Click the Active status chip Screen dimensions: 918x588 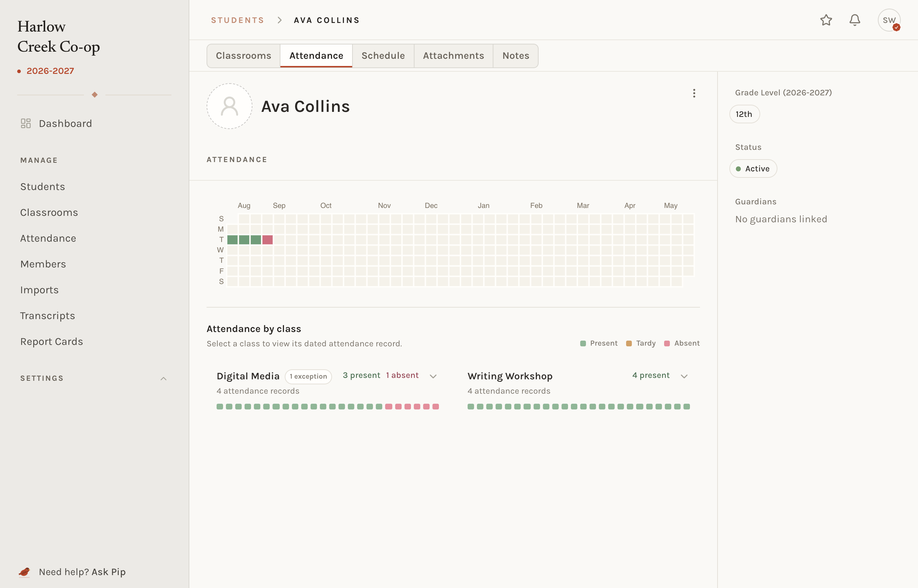tap(753, 169)
